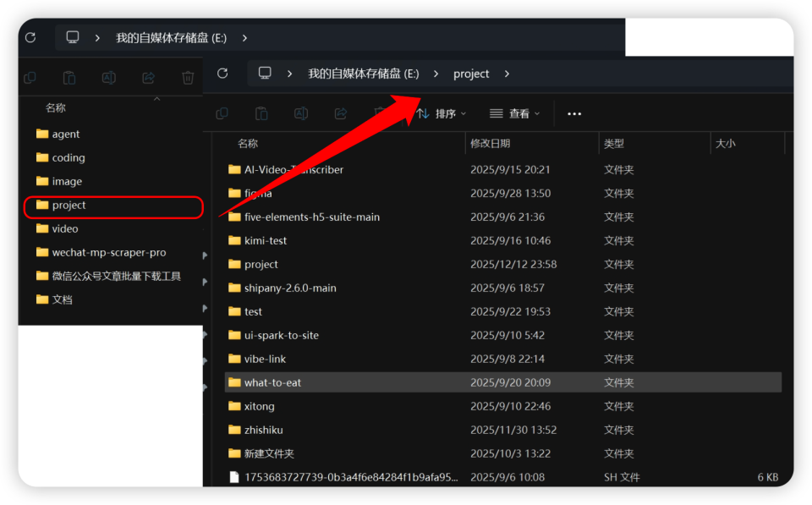Click the folder icon beside vibe-link
812x505 pixels.
click(x=234, y=359)
